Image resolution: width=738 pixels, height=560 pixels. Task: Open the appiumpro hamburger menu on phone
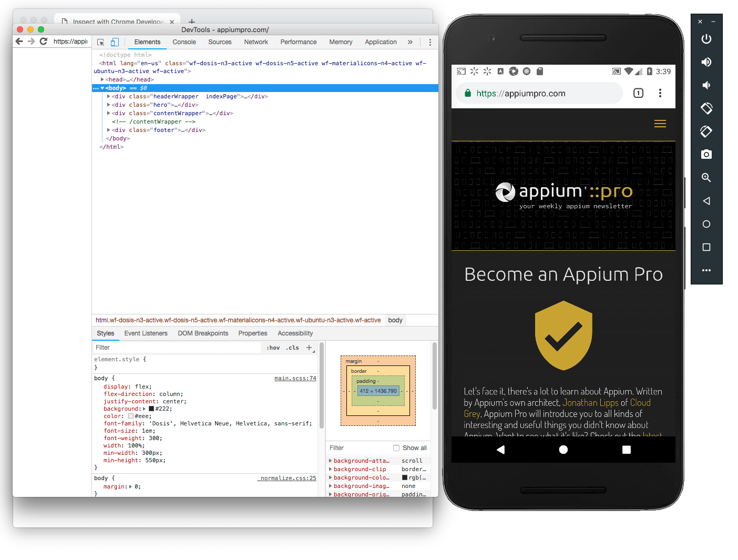click(x=660, y=124)
